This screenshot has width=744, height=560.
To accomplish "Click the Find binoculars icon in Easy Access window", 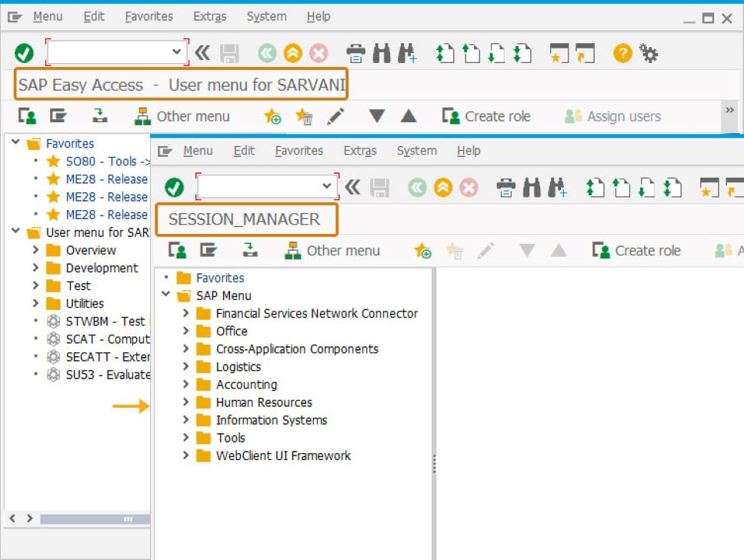I will pyautogui.click(x=382, y=53).
